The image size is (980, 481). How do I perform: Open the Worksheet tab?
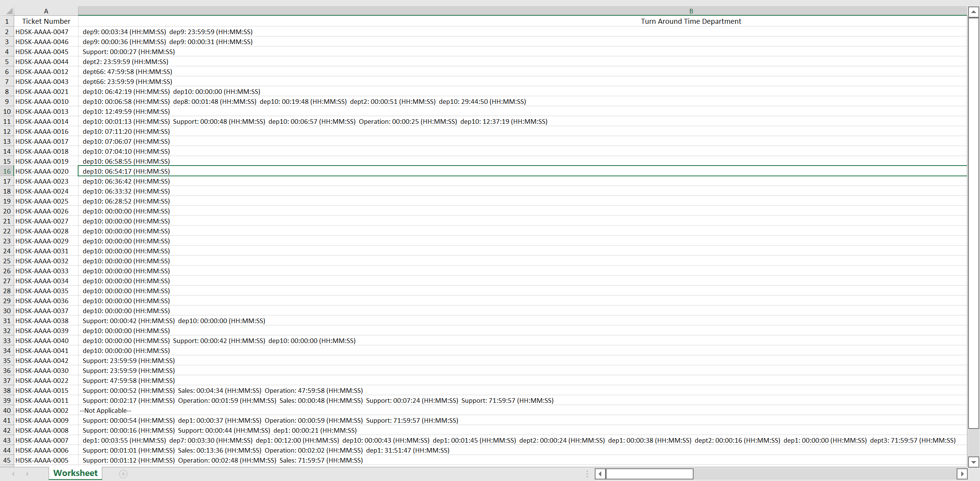coord(75,473)
